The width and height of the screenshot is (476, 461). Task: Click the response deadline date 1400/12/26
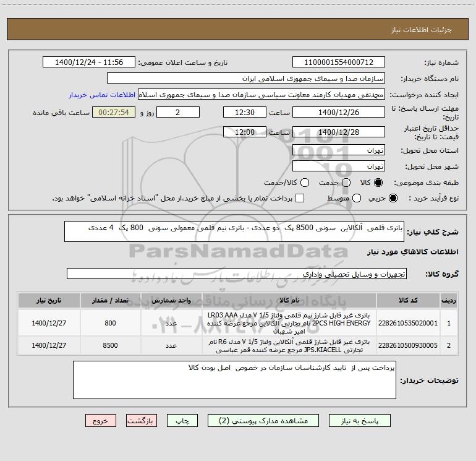coord(339,112)
